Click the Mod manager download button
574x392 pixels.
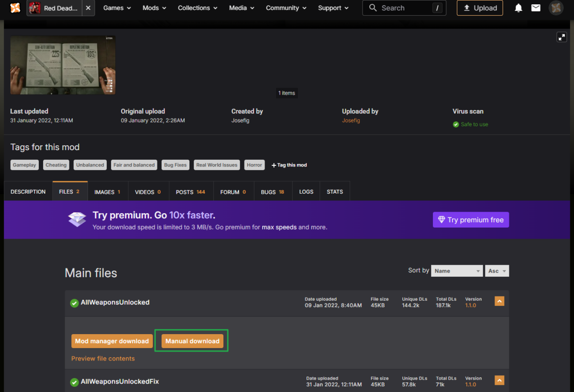(x=112, y=341)
